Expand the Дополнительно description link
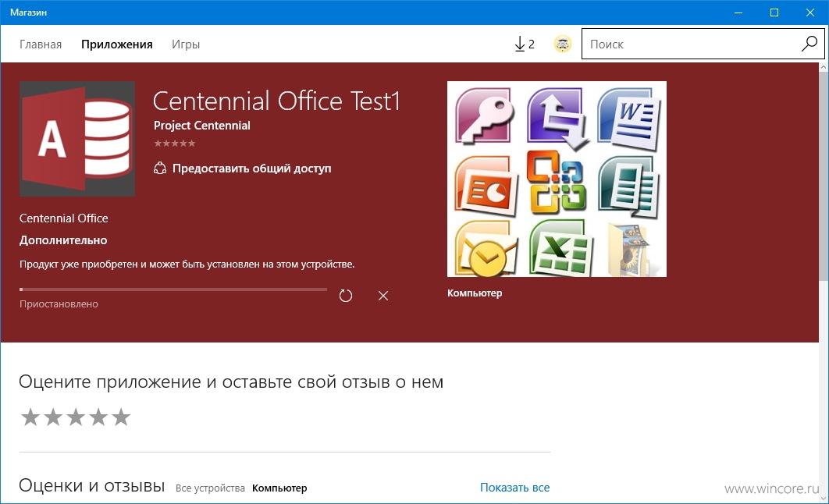The width and height of the screenshot is (829, 504). tap(63, 240)
